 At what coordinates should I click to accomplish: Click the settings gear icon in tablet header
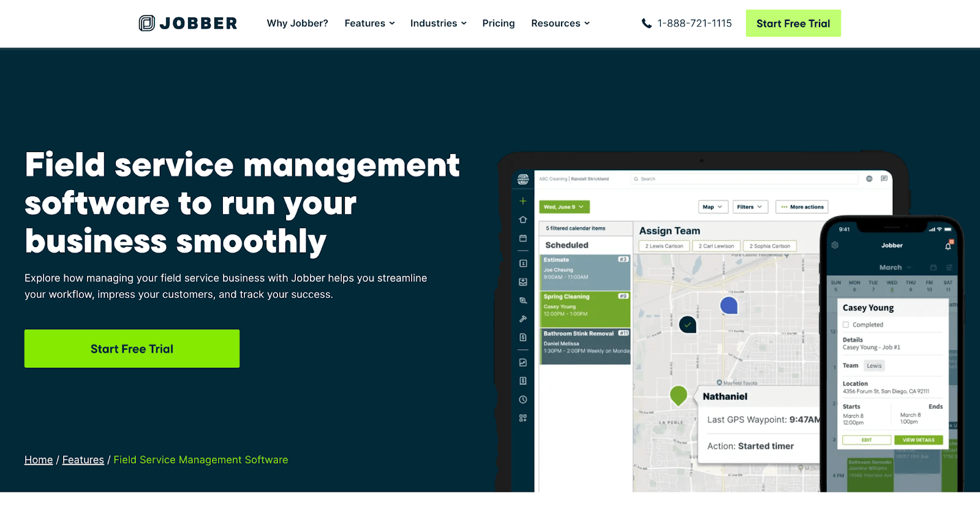coord(869,179)
